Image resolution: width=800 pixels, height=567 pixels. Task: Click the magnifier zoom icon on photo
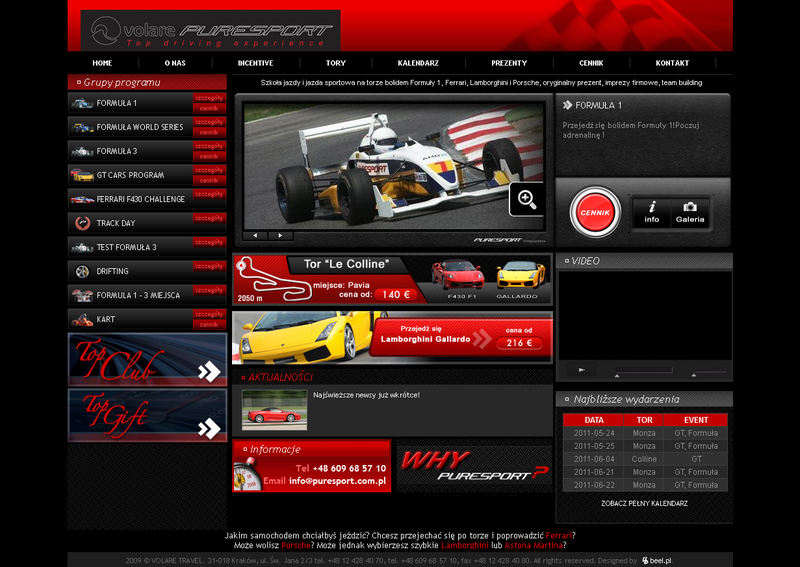(x=527, y=199)
